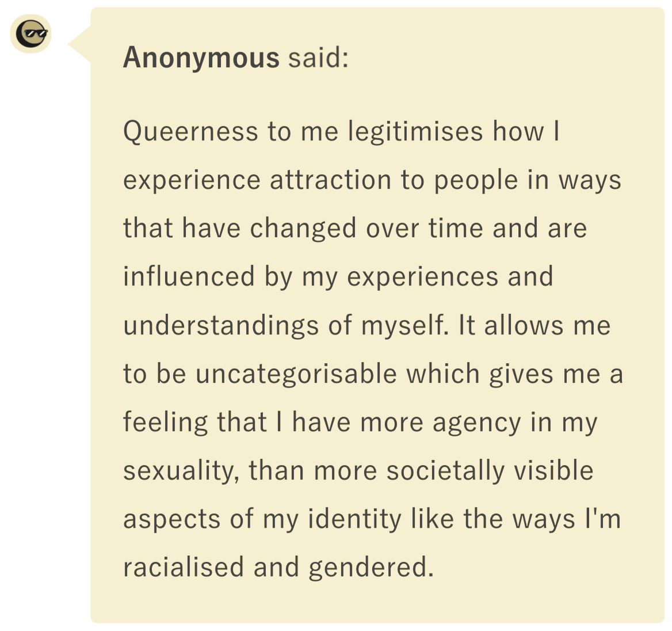
Task: Click the word 'attraction' in the message
Action: (330, 180)
